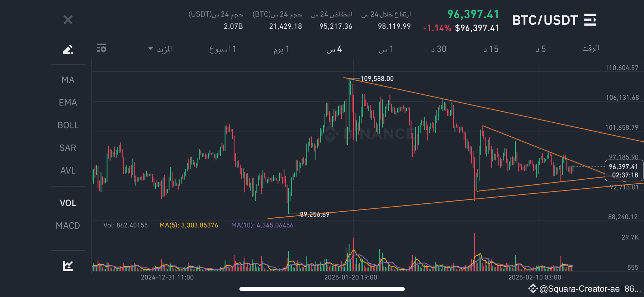Switch to the 1 اسبوع timeframe
Image resolution: width=644 pixels, height=297 pixels.
(x=223, y=49)
